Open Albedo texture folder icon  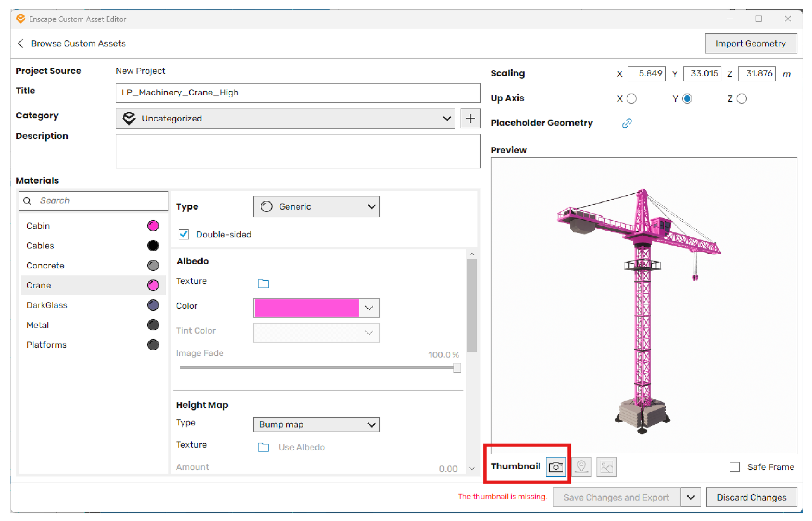coord(263,283)
